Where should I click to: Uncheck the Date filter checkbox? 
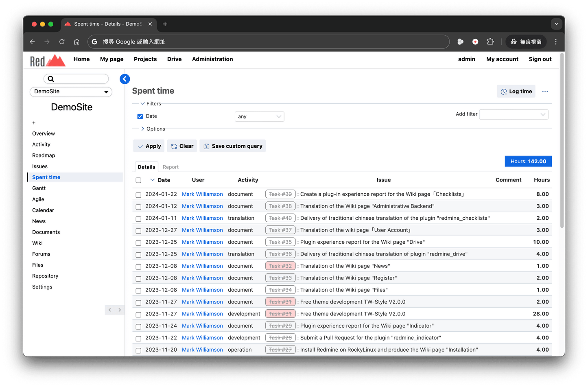140,116
